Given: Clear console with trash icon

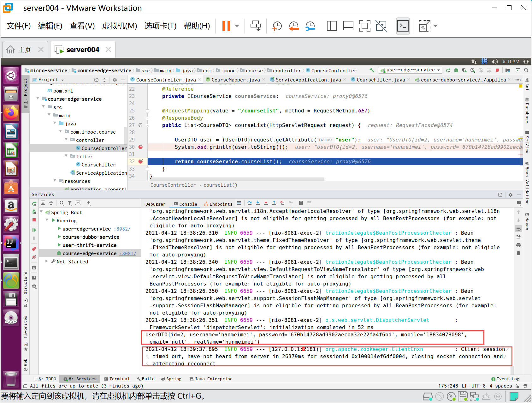Looking at the screenshot, I should click(x=518, y=253).
